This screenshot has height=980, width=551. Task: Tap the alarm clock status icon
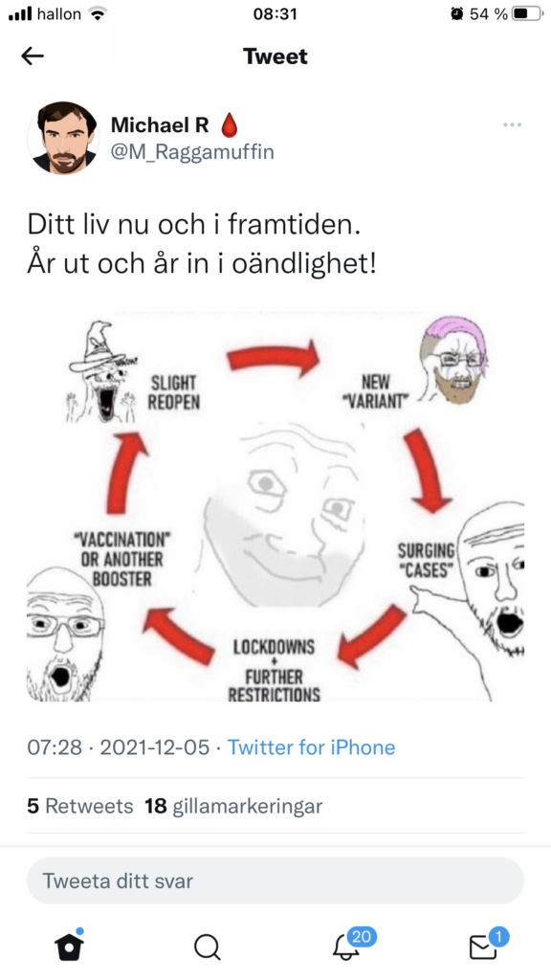point(456,13)
